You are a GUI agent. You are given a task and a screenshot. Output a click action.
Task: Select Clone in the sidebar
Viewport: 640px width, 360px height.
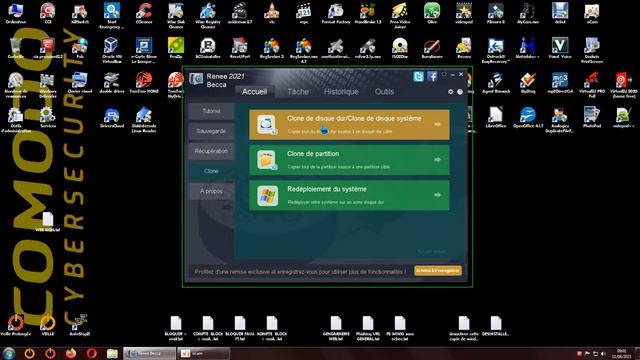pyautogui.click(x=211, y=171)
